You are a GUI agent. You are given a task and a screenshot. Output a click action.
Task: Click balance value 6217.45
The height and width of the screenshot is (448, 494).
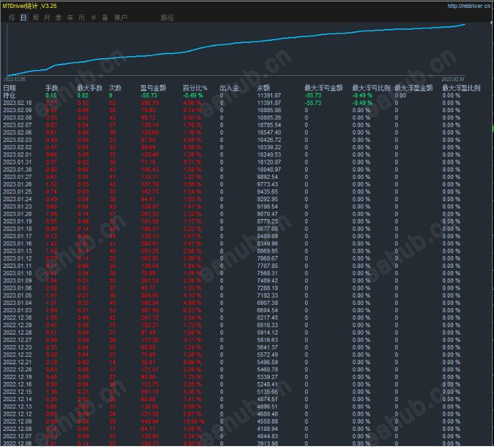267,317
